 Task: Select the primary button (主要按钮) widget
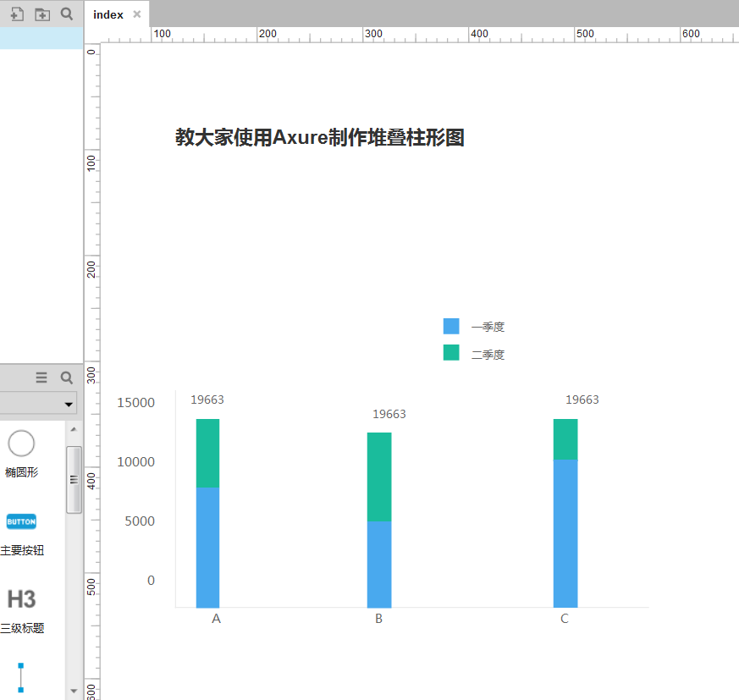click(x=22, y=534)
